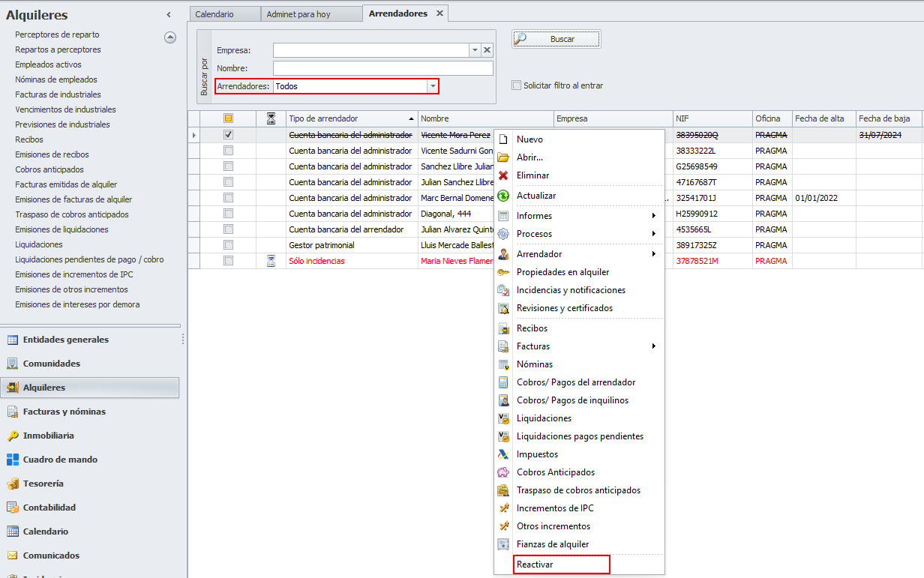Clear the Empresa field with X button

coord(487,50)
